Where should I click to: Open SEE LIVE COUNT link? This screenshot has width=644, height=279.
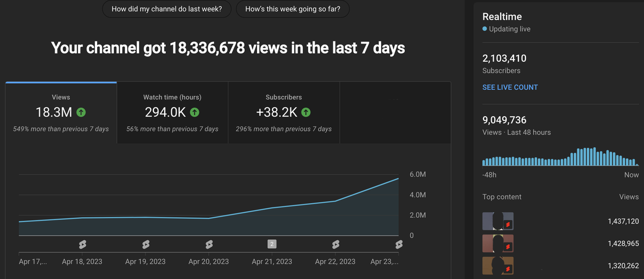click(510, 87)
